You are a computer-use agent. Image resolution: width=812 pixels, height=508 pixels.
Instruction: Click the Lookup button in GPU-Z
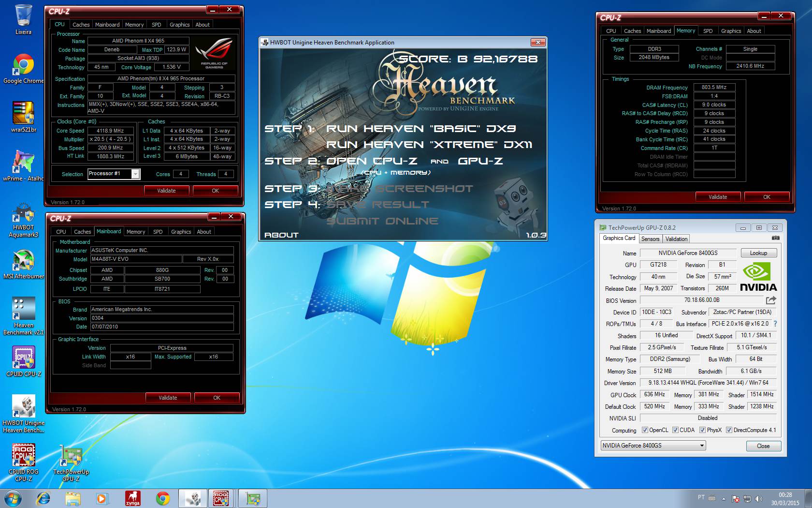tap(758, 253)
